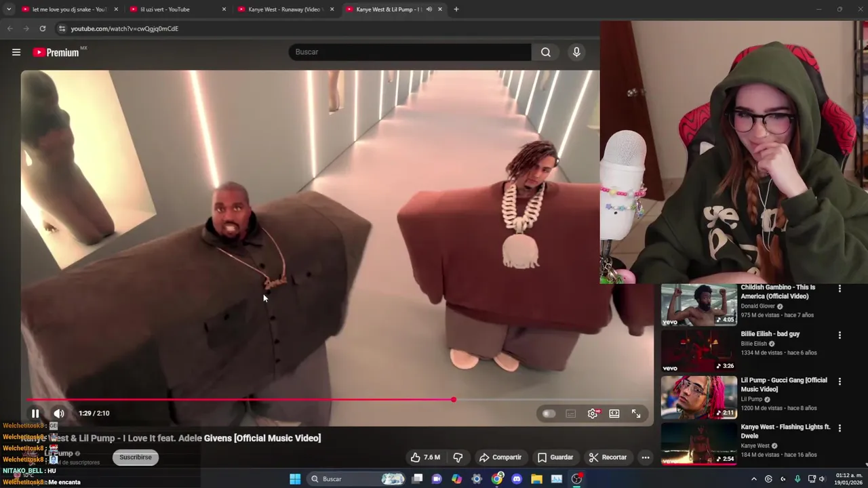Close the 'Kanye West - Runaway' tab
This screenshot has height=488, width=868.
332,9
